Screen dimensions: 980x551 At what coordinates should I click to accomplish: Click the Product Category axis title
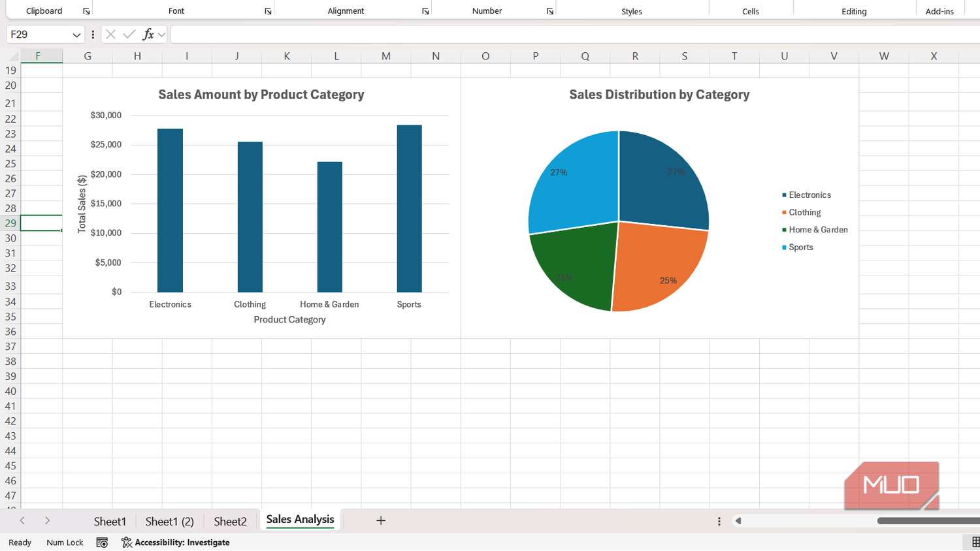[x=289, y=320]
